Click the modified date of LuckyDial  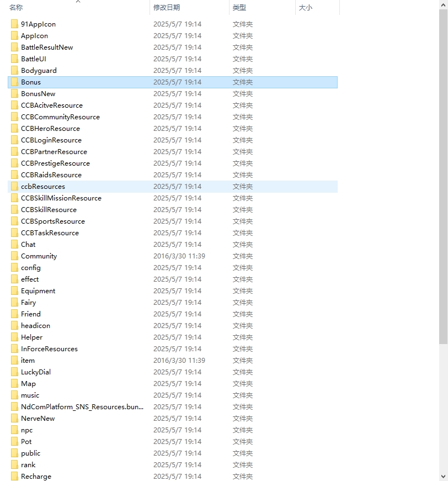[178, 372]
